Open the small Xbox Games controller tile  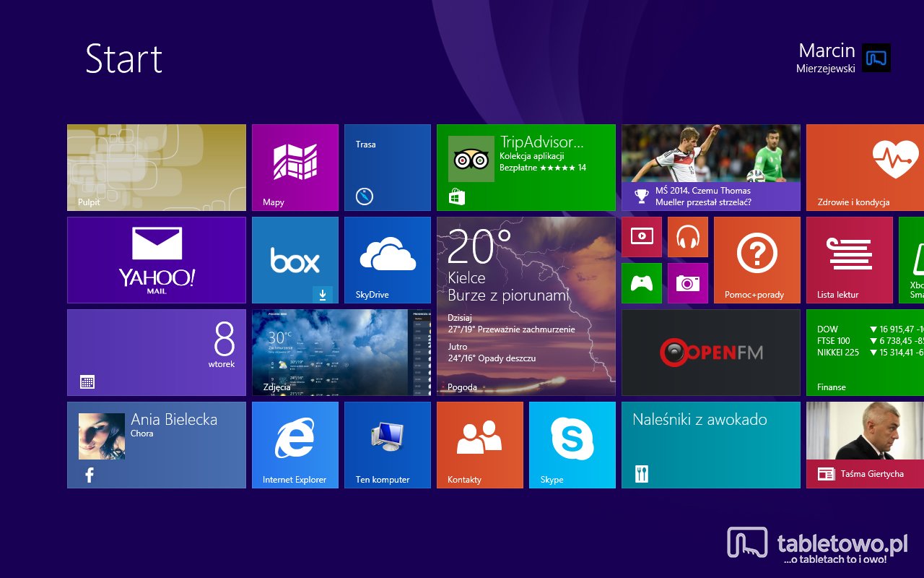click(642, 283)
